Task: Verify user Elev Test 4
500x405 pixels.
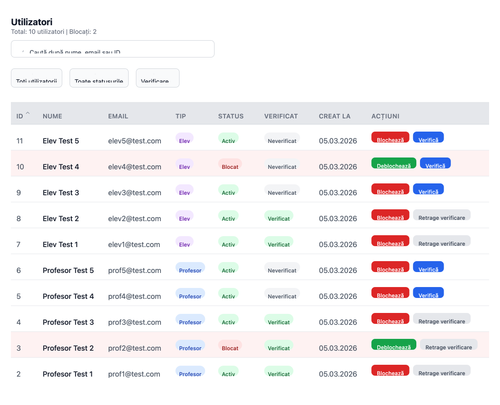Action: tap(435, 163)
